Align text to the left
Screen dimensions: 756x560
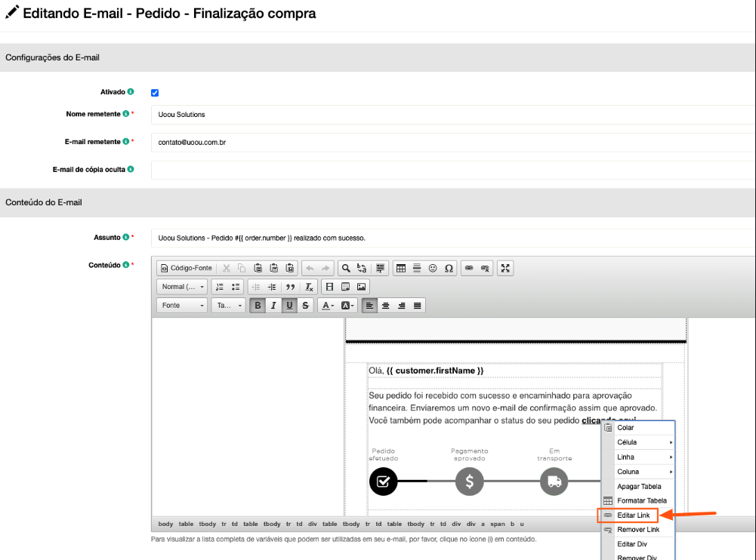(x=369, y=306)
